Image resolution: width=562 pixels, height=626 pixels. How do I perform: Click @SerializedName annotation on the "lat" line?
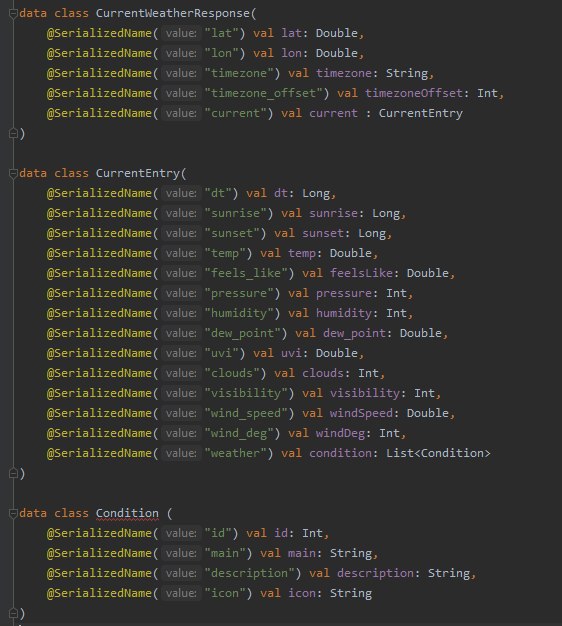tap(99, 33)
